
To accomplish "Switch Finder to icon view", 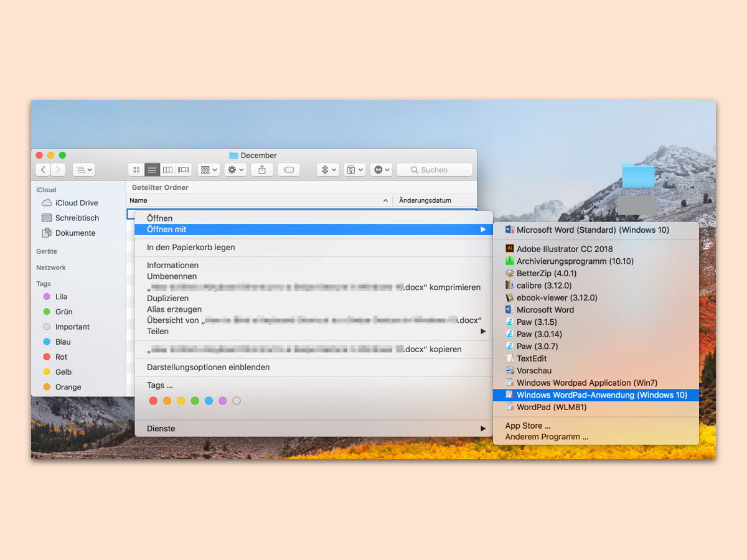I will [x=136, y=170].
